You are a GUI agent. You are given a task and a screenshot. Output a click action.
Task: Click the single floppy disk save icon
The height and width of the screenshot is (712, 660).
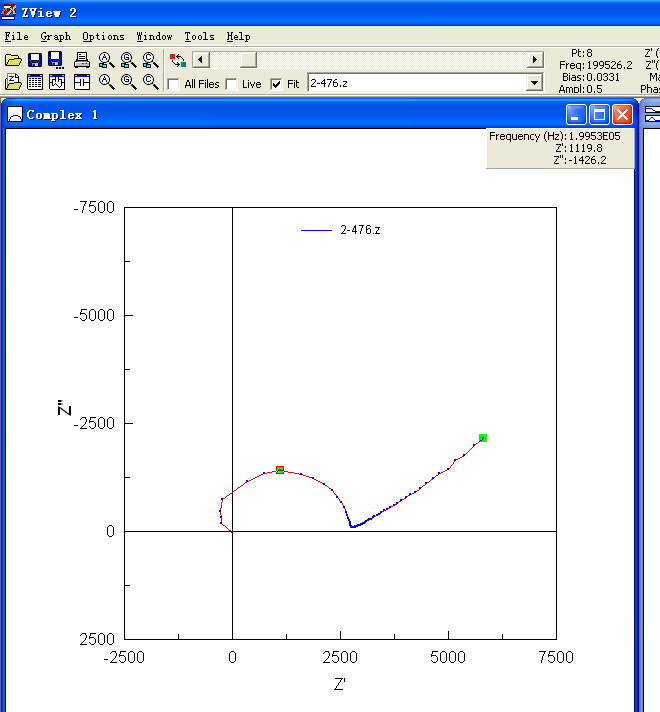pos(35,60)
